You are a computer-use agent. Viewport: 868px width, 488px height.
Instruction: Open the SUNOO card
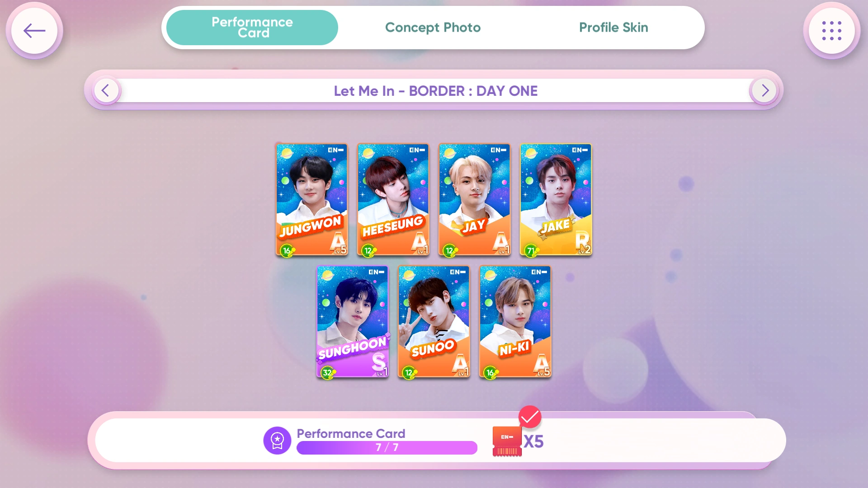434,322
